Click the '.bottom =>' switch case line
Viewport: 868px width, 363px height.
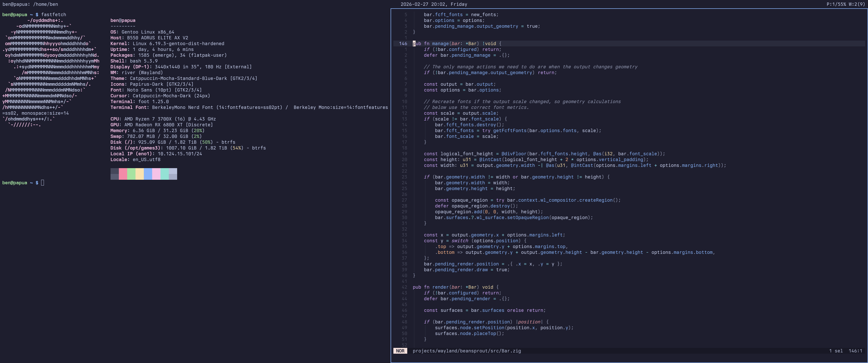click(x=448, y=252)
